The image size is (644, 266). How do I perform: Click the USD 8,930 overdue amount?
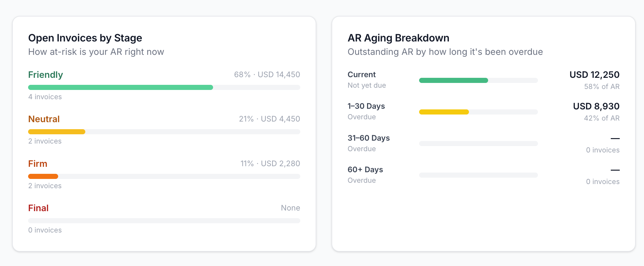(x=596, y=106)
